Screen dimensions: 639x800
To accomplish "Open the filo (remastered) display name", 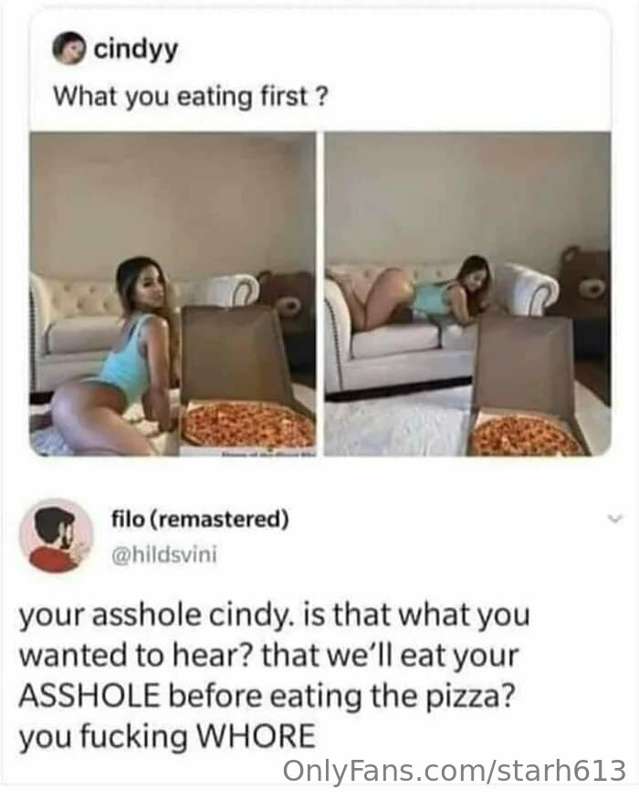I will pyautogui.click(x=201, y=519).
